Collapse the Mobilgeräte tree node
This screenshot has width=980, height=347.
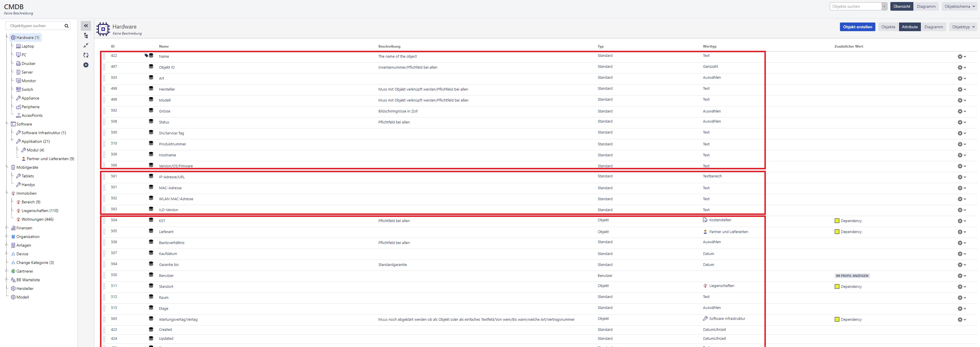[x=7, y=167]
